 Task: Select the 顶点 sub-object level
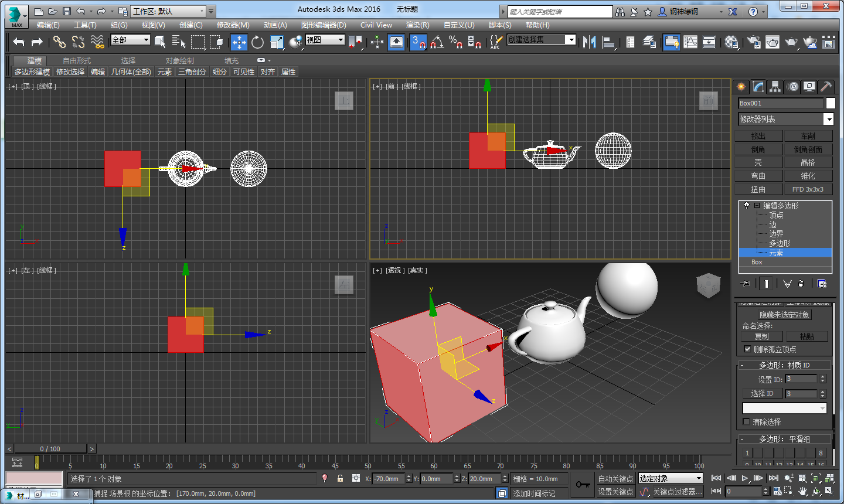(776, 215)
